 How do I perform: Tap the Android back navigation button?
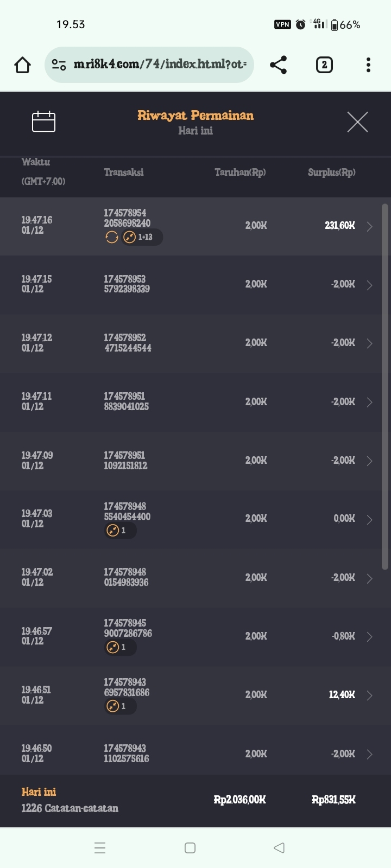(279, 848)
